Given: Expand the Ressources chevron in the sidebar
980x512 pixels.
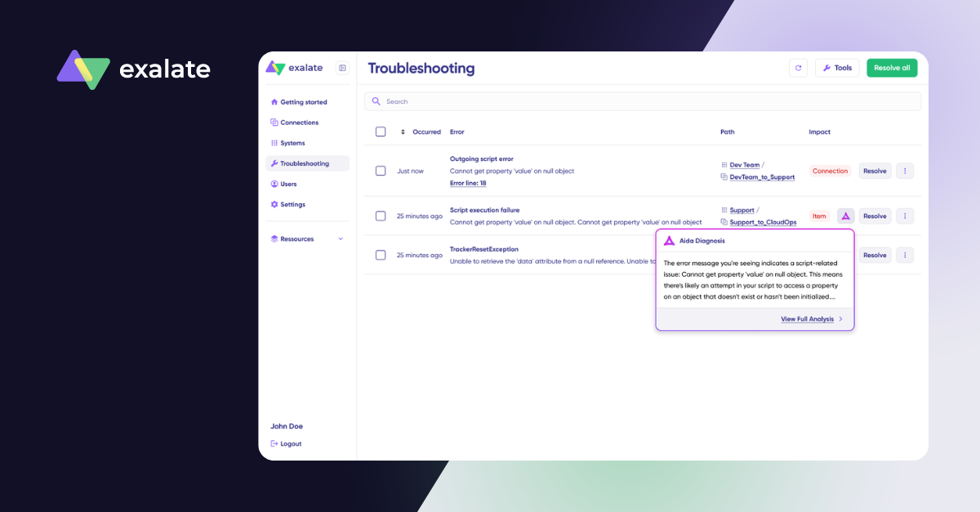Looking at the screenshot, I should point(341,238).
